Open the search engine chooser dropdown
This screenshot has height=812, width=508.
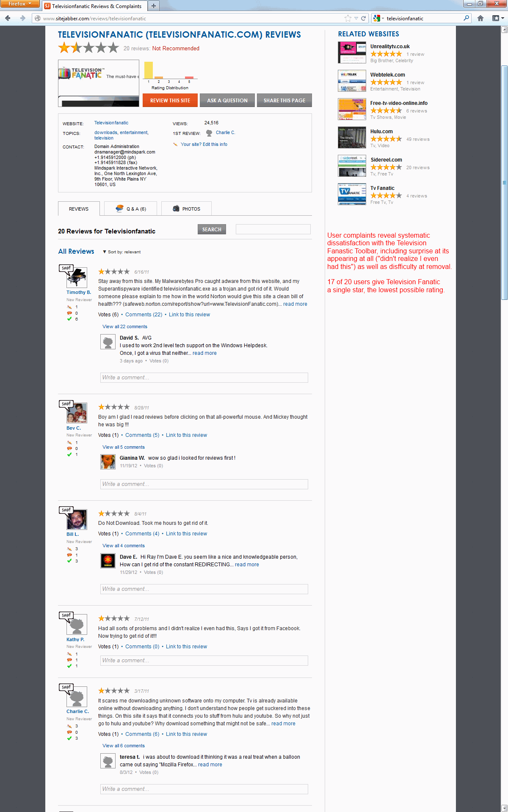click(378, 18)
